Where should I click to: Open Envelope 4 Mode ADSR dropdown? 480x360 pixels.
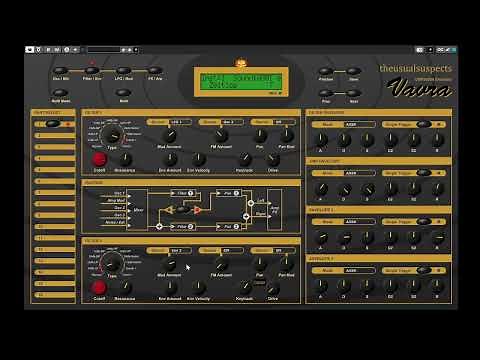pos(359,270)
